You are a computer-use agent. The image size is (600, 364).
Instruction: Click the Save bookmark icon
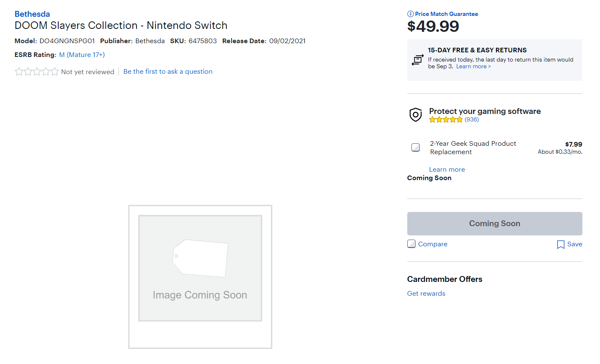point(561,245)
